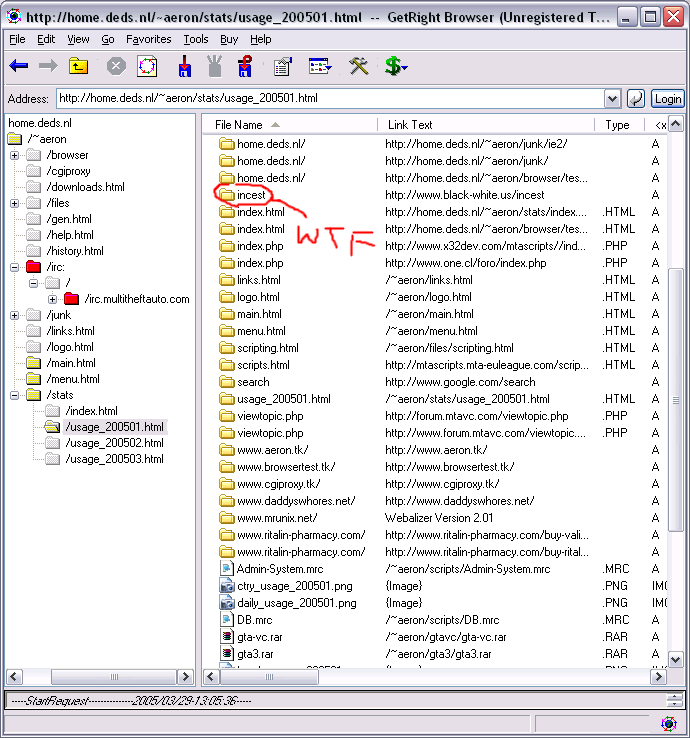The height and width of the screenshot is (738, 690).
Task: Click the status log spinner arrows
Action: tap(674, 700)
